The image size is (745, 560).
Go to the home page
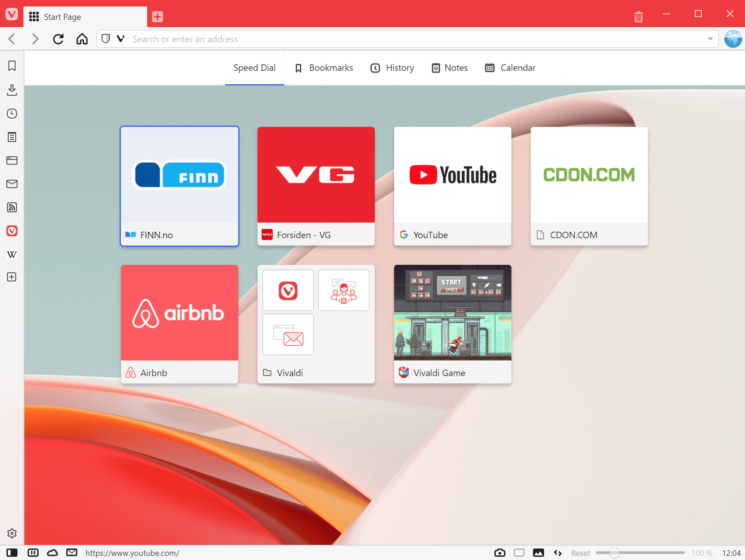82,39
